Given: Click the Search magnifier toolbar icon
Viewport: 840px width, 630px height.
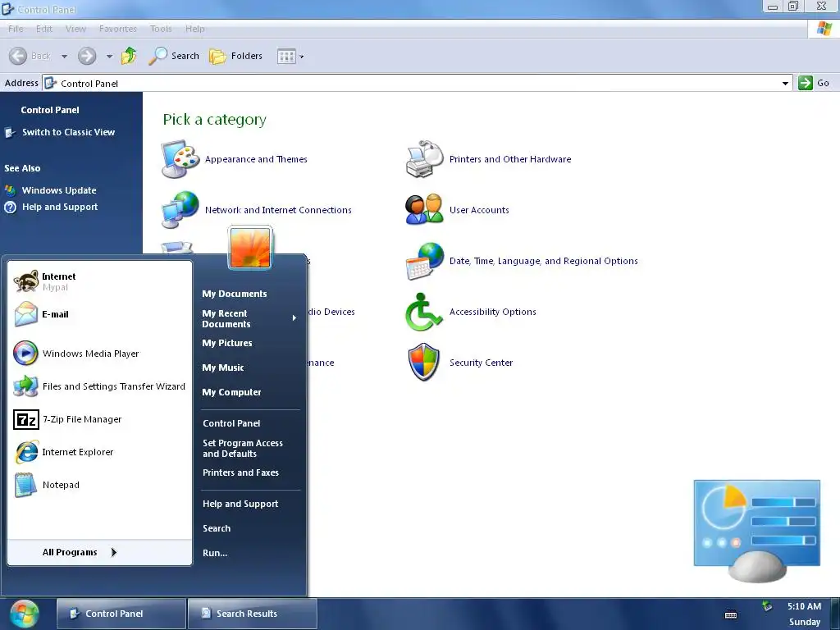Looking at the screenshot, I should coord(157,56).
